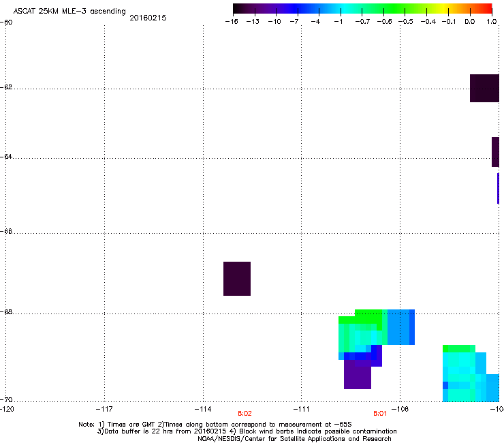
Task: Click the -1 color bar label
Action: point(338,22)
